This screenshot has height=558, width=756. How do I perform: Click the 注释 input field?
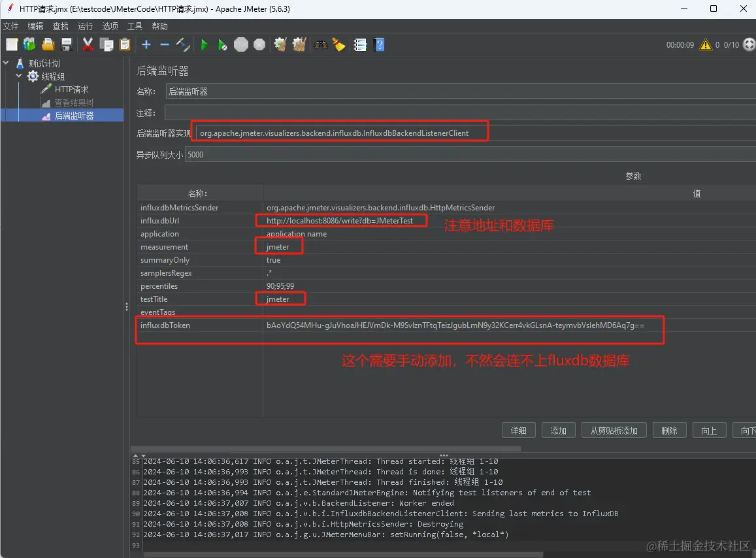click(461, 113)
